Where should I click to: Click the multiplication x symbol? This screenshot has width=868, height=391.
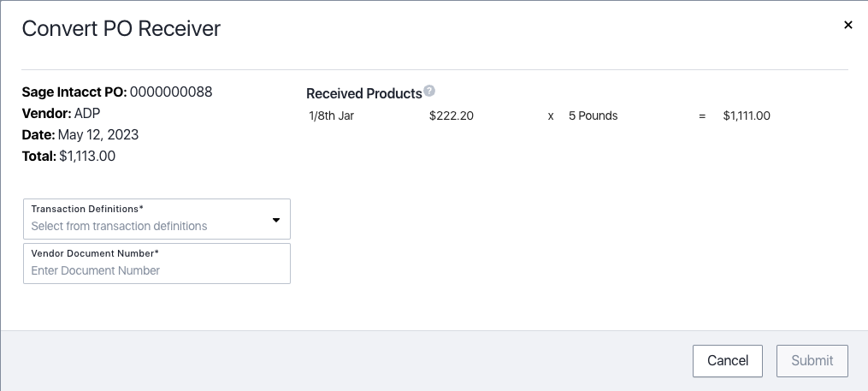tap(551, 116)
